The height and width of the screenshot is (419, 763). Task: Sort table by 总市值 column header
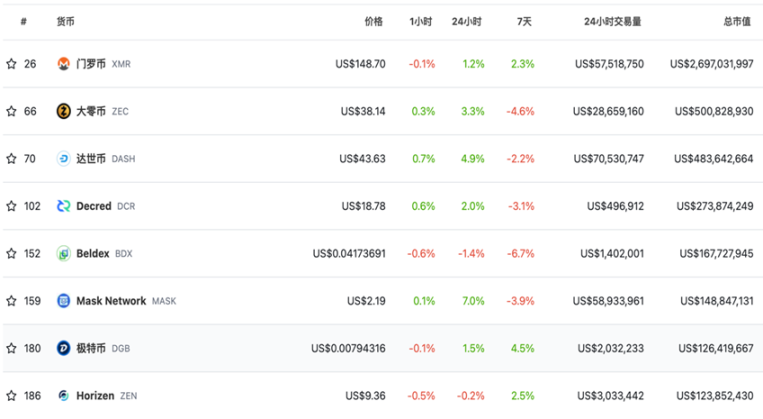737,21
